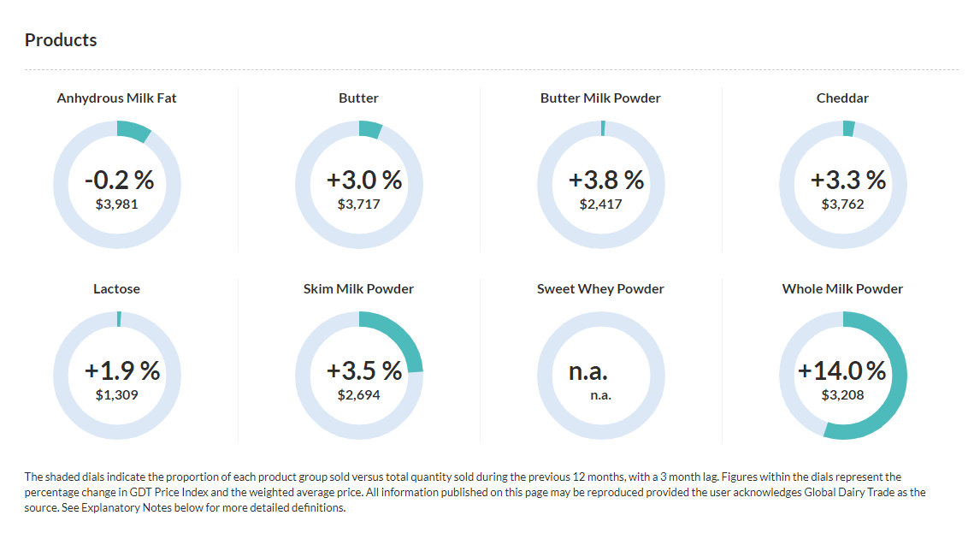Viewport: 980px width, 533px height.
Task: Click the $1,309 Lactose average price
Action: (x=117, y=395)
